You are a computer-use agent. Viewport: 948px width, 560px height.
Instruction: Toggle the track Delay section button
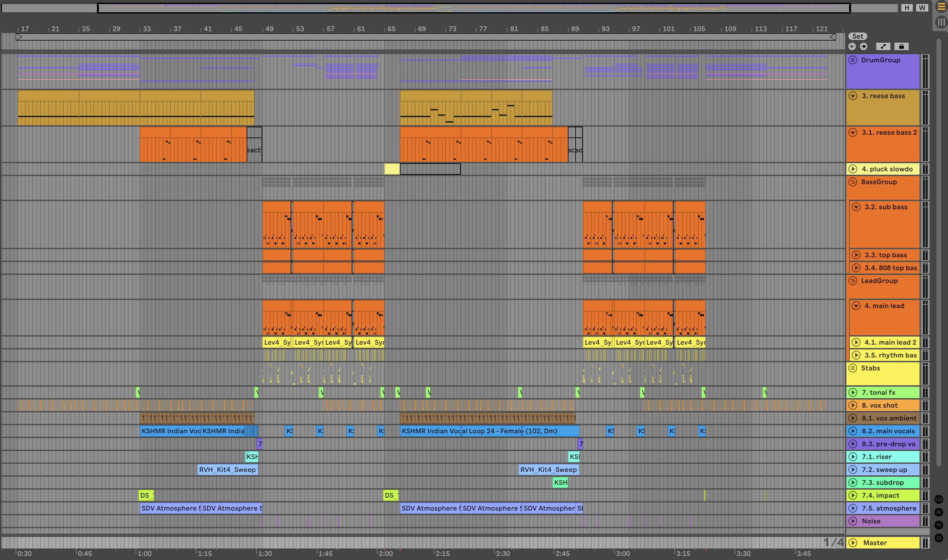tap(939, 538)
